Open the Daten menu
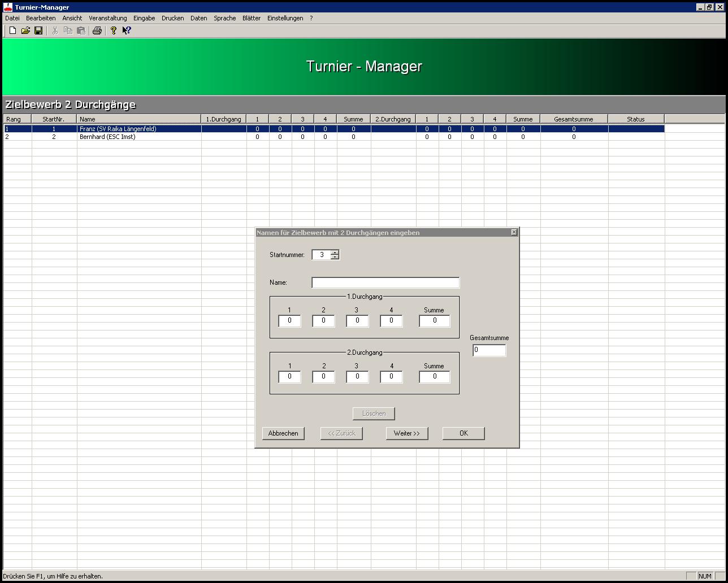 198,18
